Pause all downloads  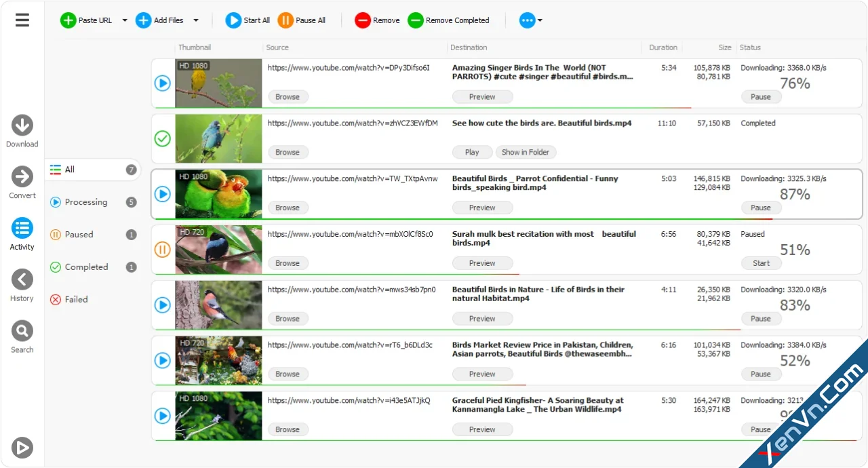coord(302,20)
